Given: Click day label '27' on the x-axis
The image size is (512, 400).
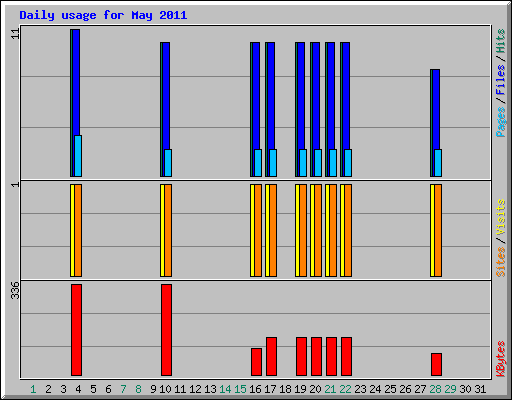Looking at the screenshot, I should [x=420, y=389].
